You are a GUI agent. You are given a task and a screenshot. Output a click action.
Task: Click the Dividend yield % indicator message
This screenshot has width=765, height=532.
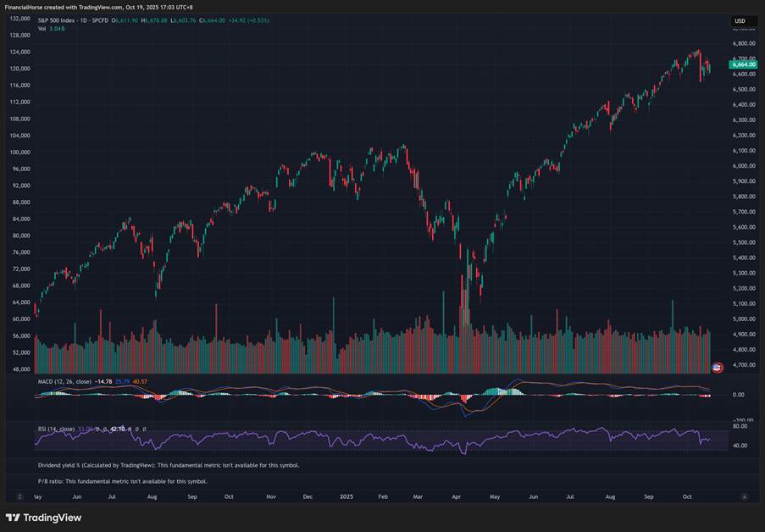(168, 465)
